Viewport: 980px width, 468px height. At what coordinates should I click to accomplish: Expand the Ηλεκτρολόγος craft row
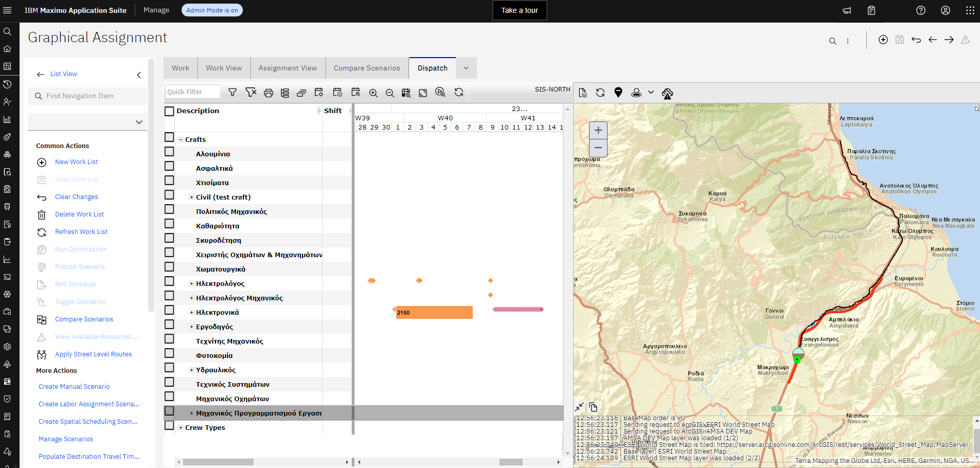191,284
